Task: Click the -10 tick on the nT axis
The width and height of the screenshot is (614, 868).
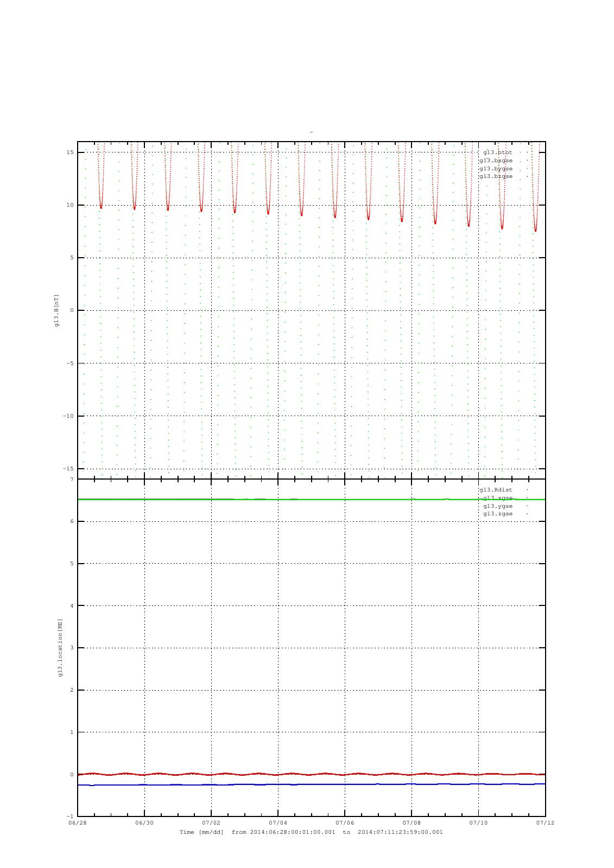Action: click(x=68, y=416)
